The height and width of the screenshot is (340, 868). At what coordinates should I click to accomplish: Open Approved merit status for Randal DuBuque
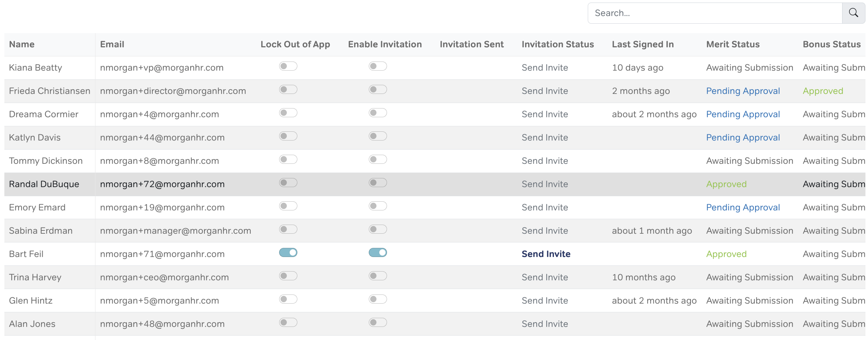(x=726, y=184)
